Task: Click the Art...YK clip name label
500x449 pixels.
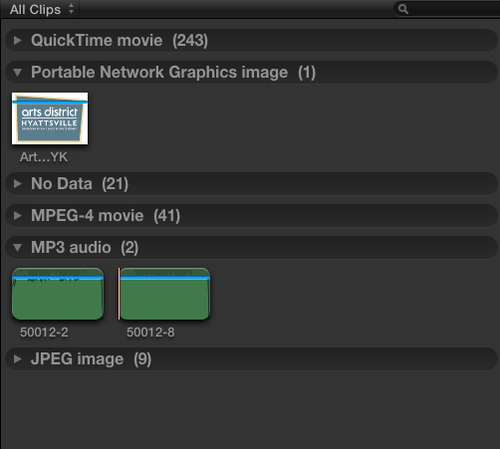Action: coord(44,157)
